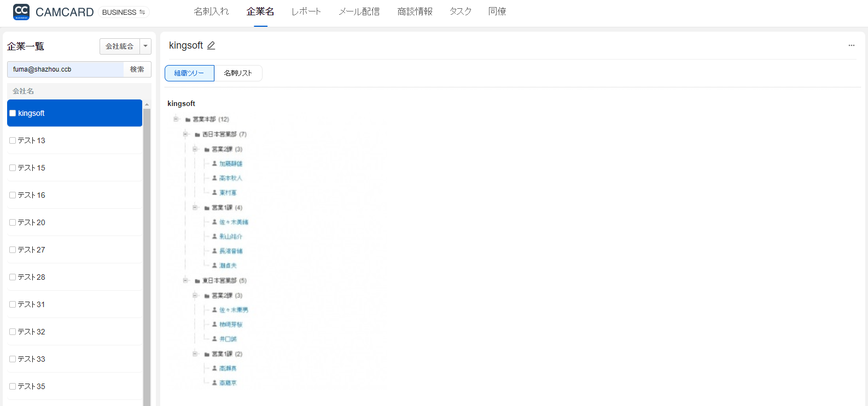Select the 組織ツリー tab
868x406 pixels.
[x=189, y=73]
